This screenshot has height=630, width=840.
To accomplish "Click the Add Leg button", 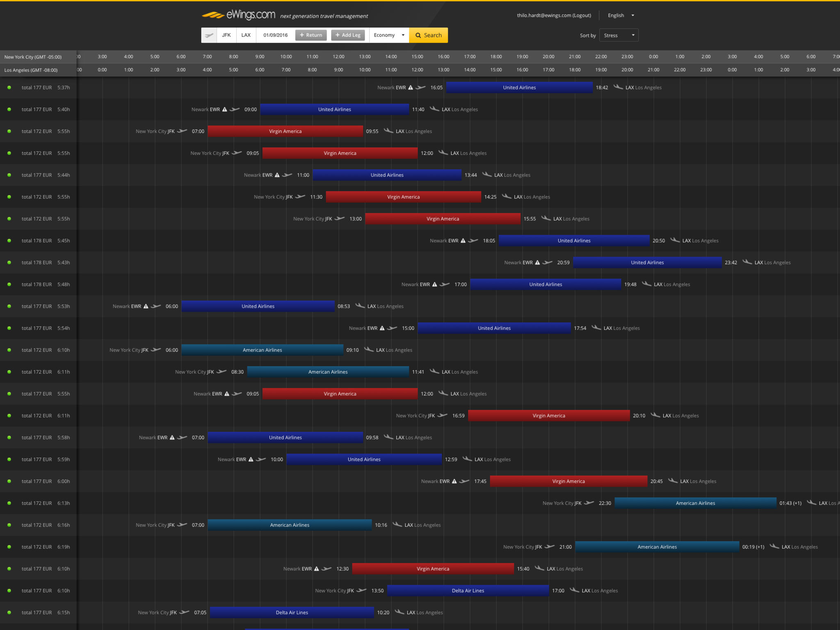I will pos(348,35).
